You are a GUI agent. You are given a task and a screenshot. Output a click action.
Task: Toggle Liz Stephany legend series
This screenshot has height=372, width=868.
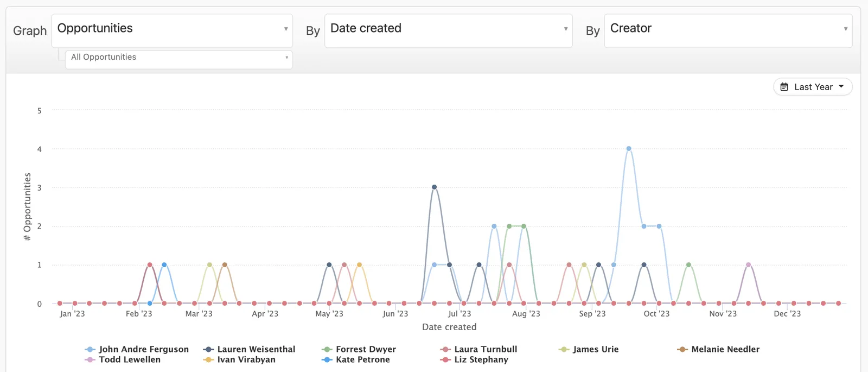474,360
